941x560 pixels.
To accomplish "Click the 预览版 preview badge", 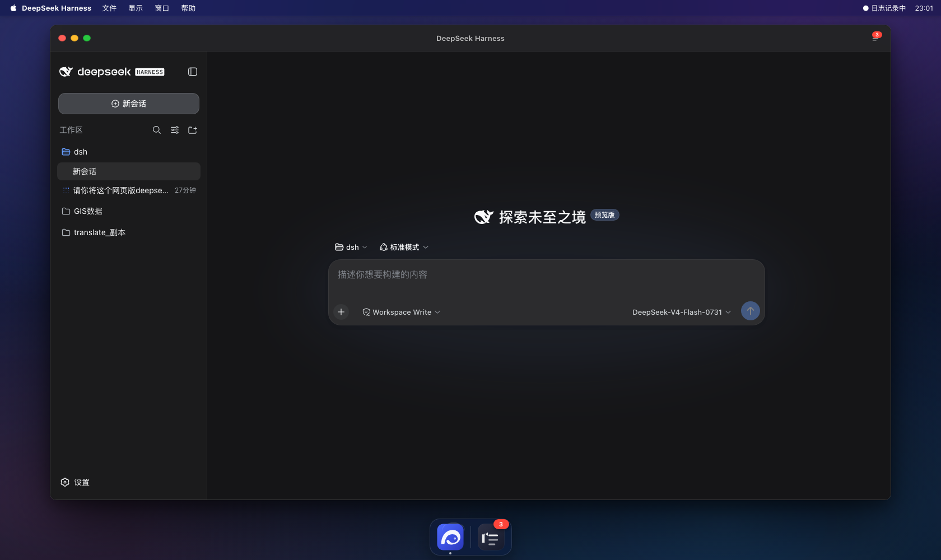I will 605,215.
